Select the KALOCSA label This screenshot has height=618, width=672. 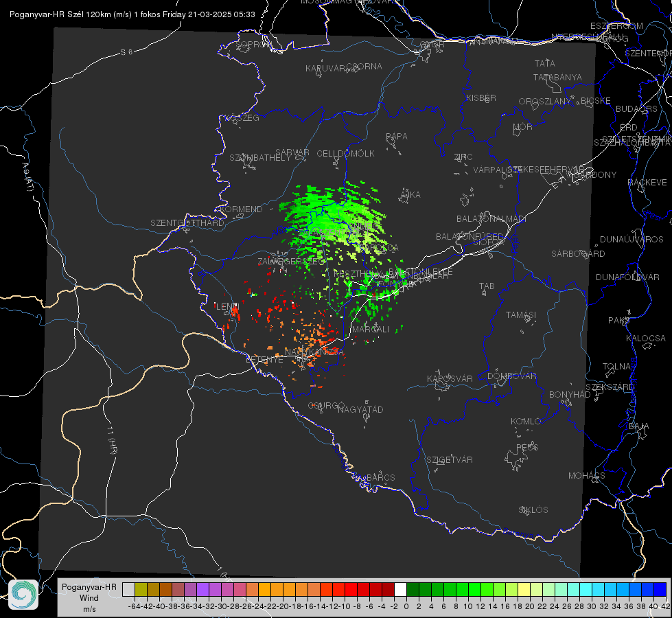(645, 338)
